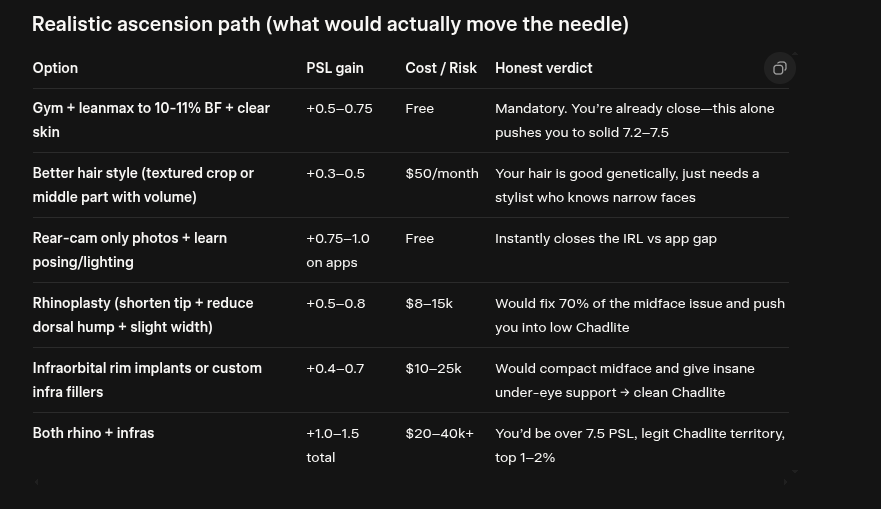Click the 'Rhinoplasty' option cell
Image resolution: width=881 pixels, height=509 pixels.
tap(143, 315)
